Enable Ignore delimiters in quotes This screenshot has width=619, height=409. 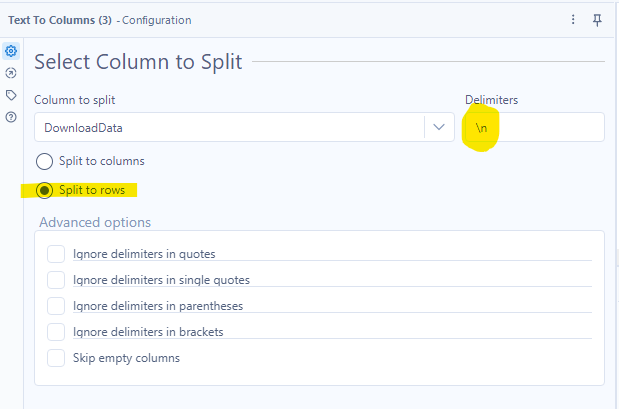[56, 254]
